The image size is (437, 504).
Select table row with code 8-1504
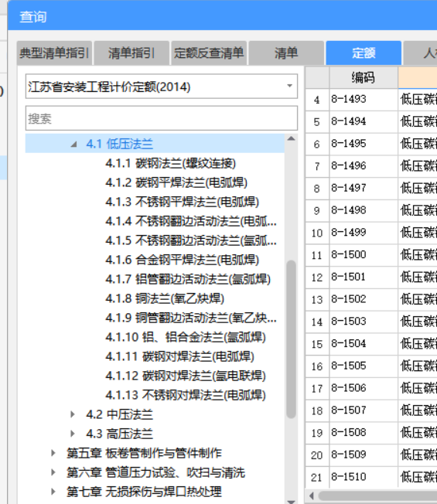click(371, 344)
